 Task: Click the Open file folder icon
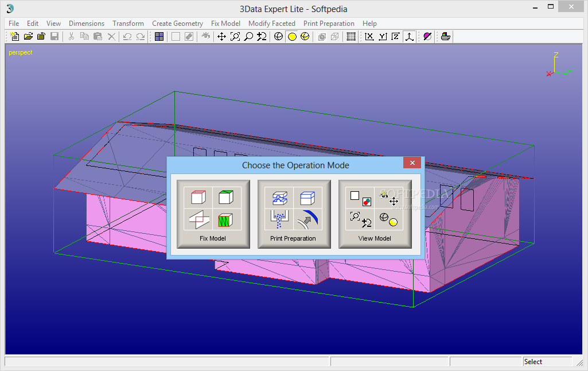tap(28, 36)
